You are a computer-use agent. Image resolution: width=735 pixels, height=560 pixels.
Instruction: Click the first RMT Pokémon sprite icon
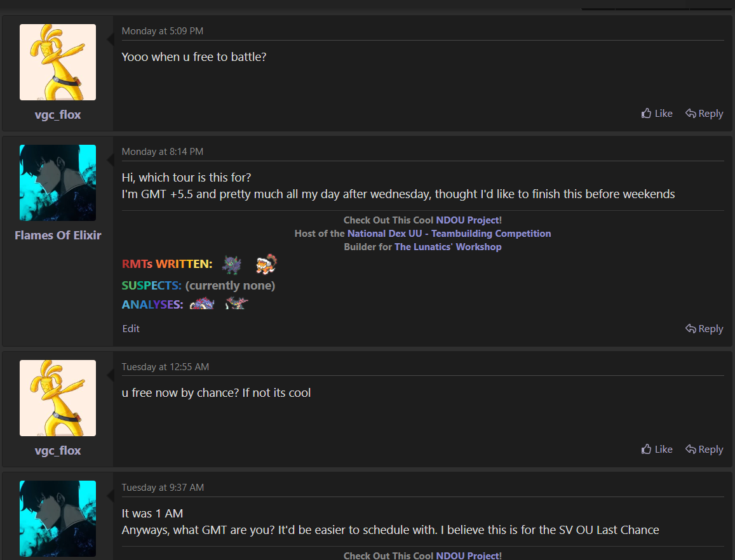[x=232, y=265]
